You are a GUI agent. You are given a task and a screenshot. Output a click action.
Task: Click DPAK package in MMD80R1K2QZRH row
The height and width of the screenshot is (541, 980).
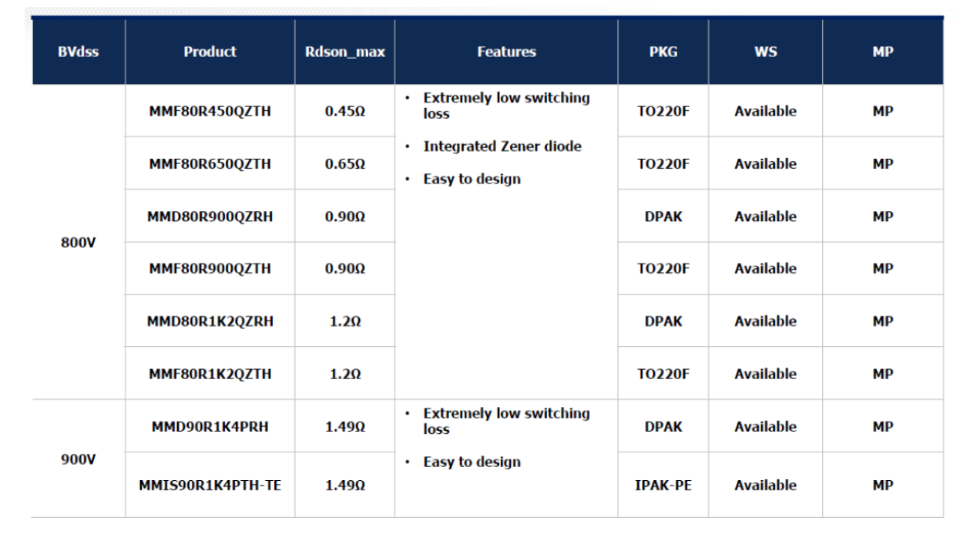[x=663, y=321]
